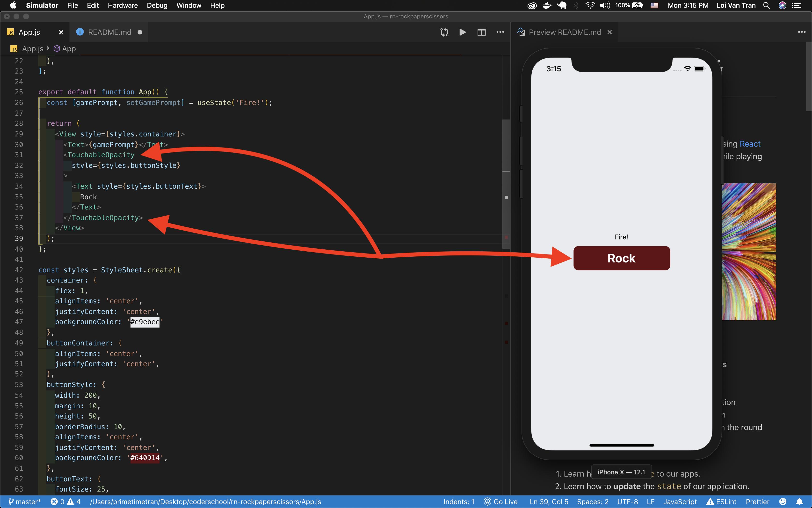Open the Compare Changes icon in the editor toolbar

[444, 32]
